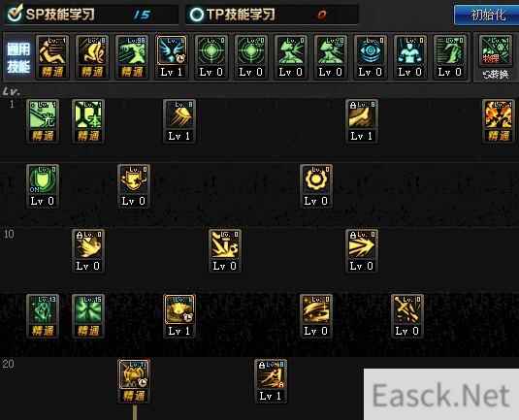Open the 通用技能 common skills tab

click(18, 57)
